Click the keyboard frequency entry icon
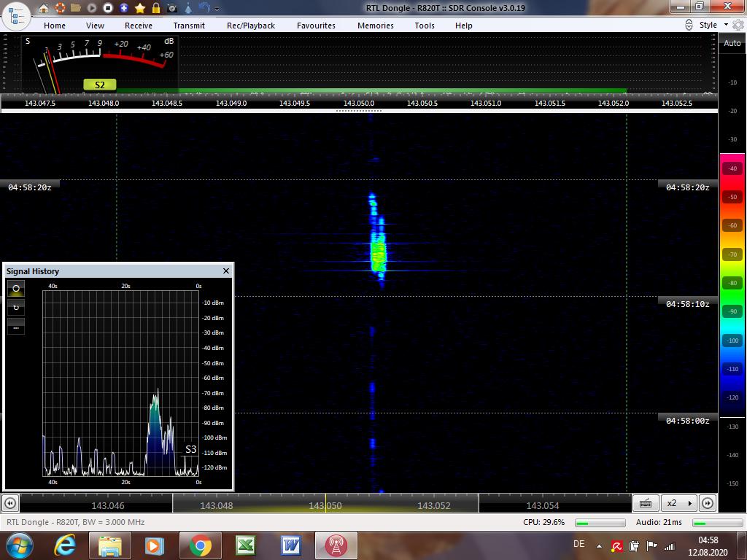Image resolution: width=747 pixels, height=560 pixels. coord(646,503)
